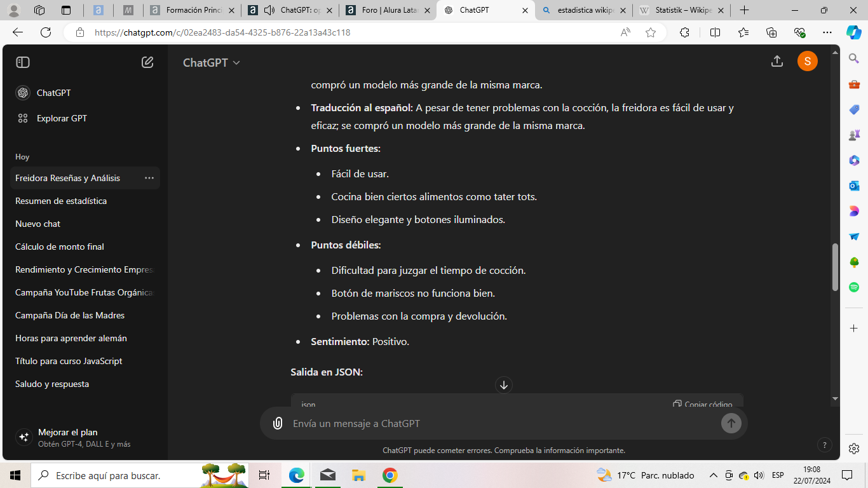Image resolution: width=868 pixels, height=488 pixels.
Task: Switch to ChatGPT: op tab with audio
Action: tap(290, 10)
